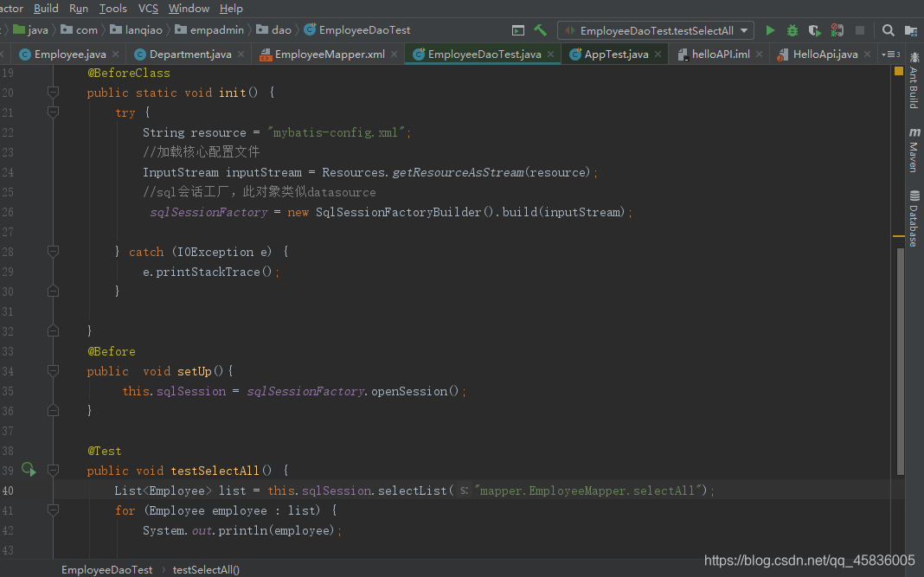Collapse the testSelectAll() method at line 39
924x577 pixels.
[53, 471]
